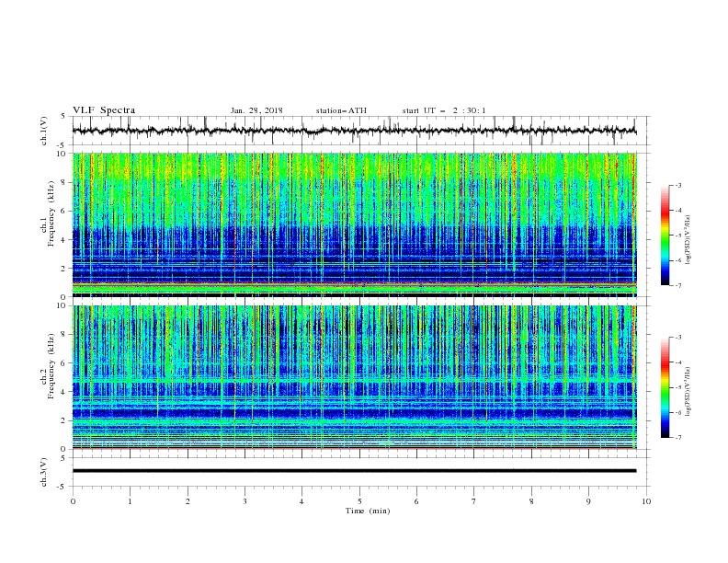Screen dimensions: 728x563
Task: Click the ch.2 spectrogram color scale bar
Action: [665, 387]
